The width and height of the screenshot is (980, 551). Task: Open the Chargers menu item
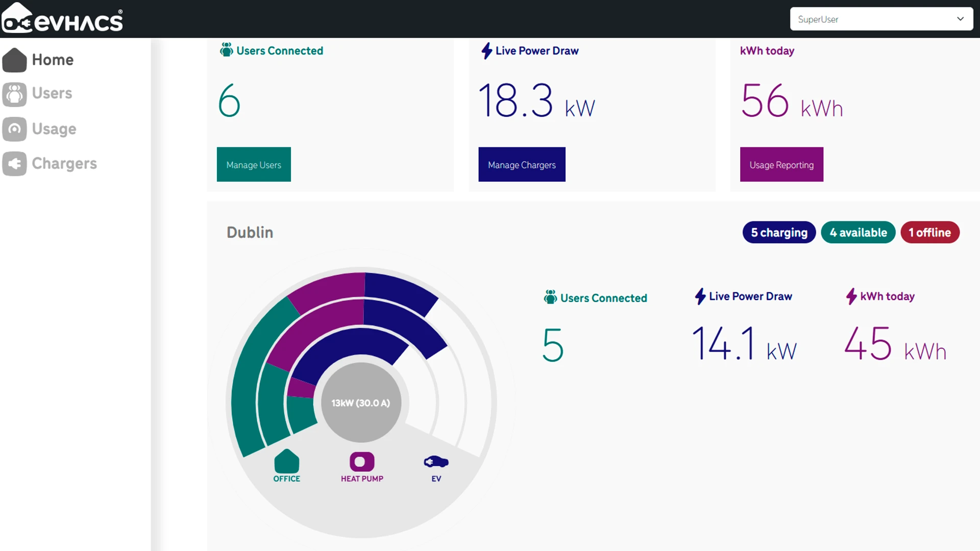click(x=64, y=164)
